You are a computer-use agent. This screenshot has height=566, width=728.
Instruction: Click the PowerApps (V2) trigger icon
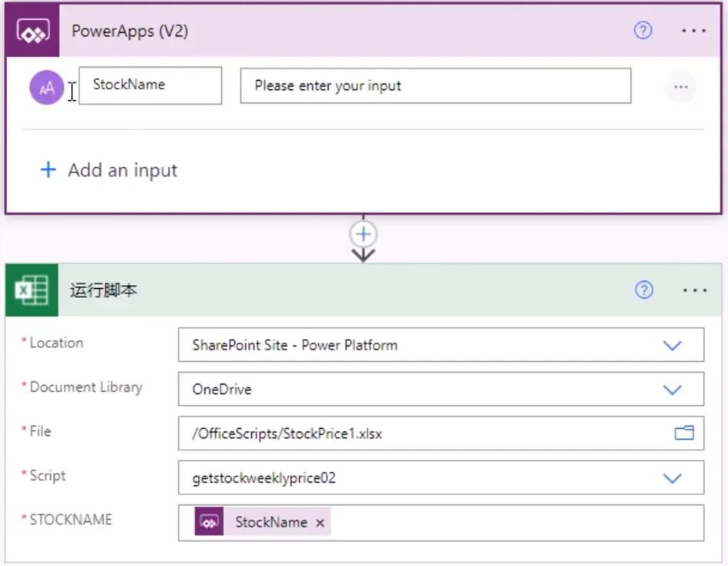[x=32, y=31]
